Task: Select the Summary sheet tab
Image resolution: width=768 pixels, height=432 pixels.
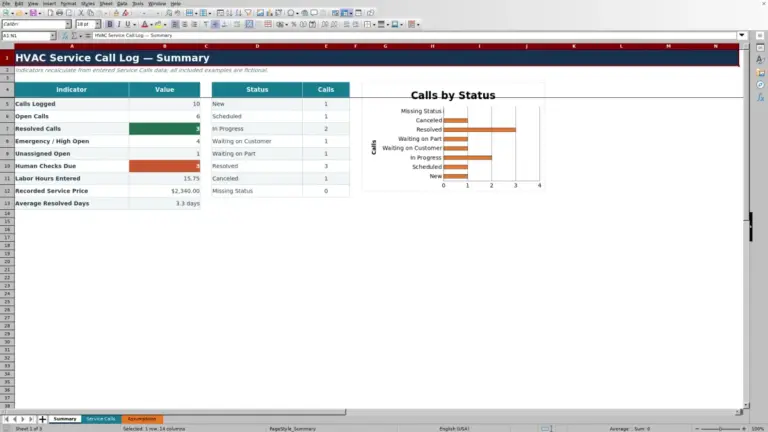Action: click(x=65, y=419)
